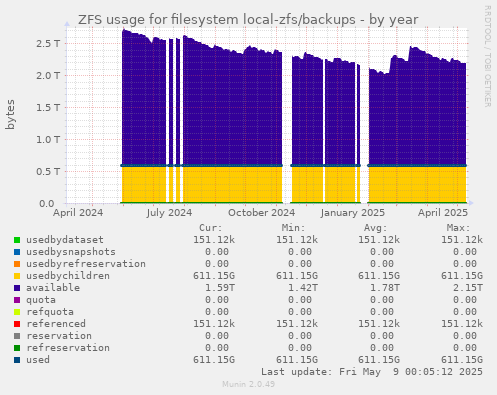This screenshot has width=497, height=395.
Task: Click the 'referenced' legend label
Action: [x=56, y=324]
